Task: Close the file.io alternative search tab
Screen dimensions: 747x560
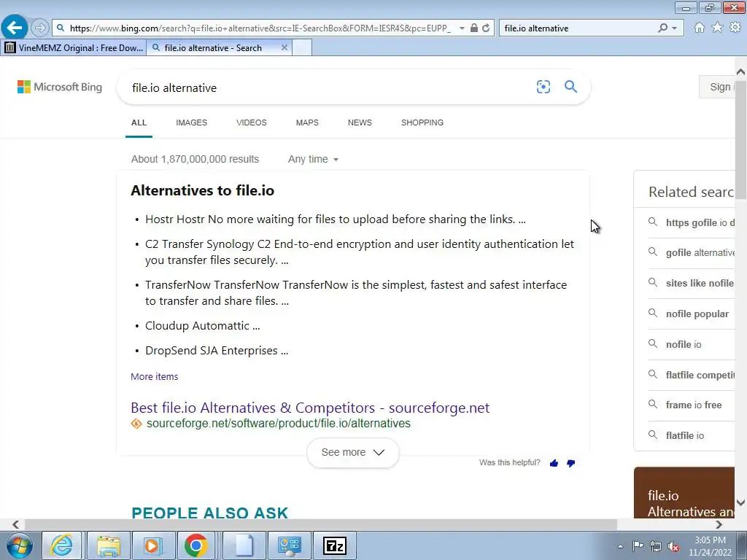Action: pos(285,47)
